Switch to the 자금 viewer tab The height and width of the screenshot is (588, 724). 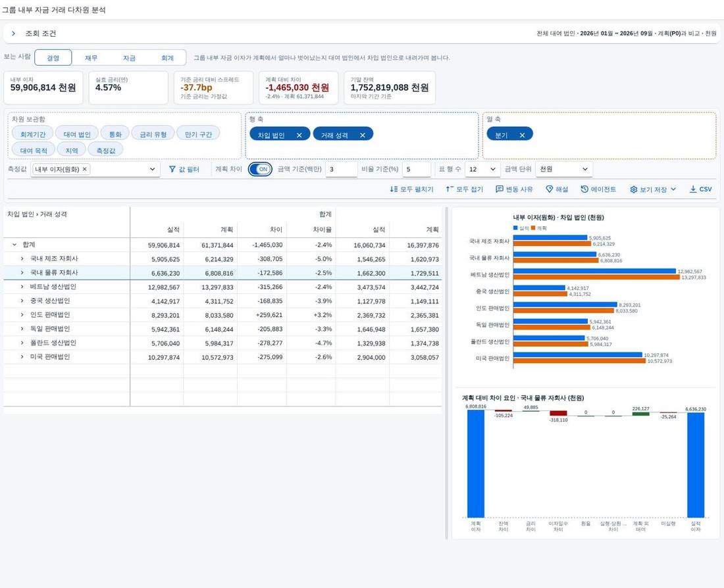129,58
